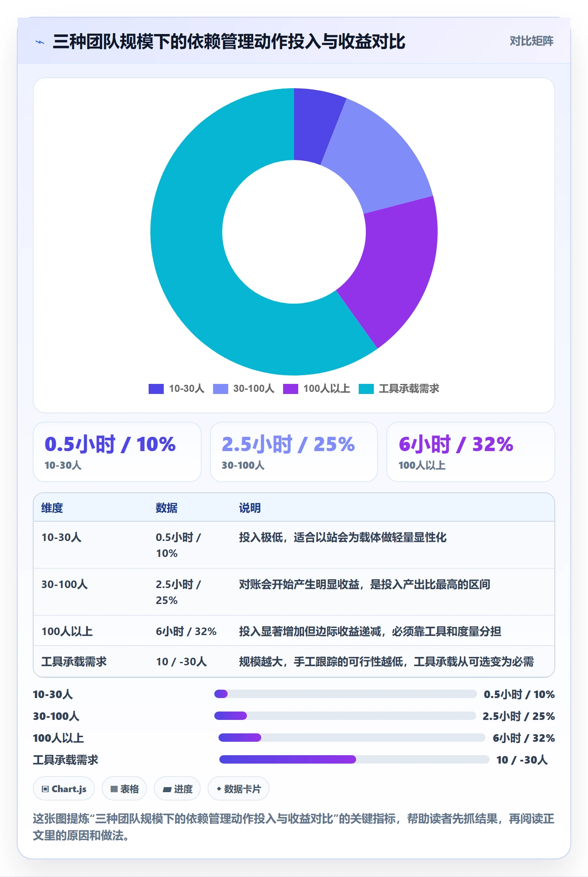
Task: Click the progress value 2.5小时 / 25%
Action: coord(519,716)
